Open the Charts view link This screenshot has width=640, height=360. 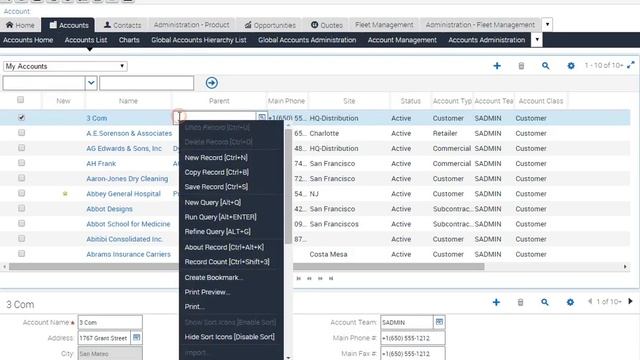tap(129, 40)
